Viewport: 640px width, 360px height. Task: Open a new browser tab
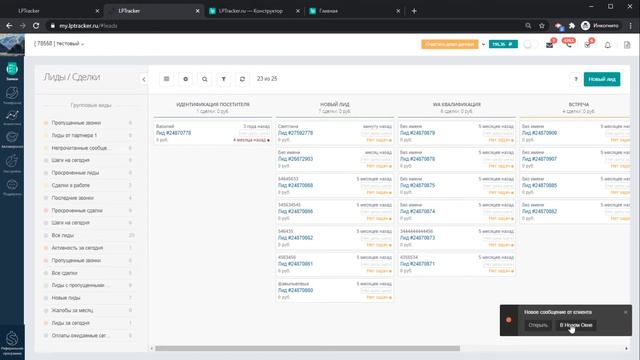[414, 11]
